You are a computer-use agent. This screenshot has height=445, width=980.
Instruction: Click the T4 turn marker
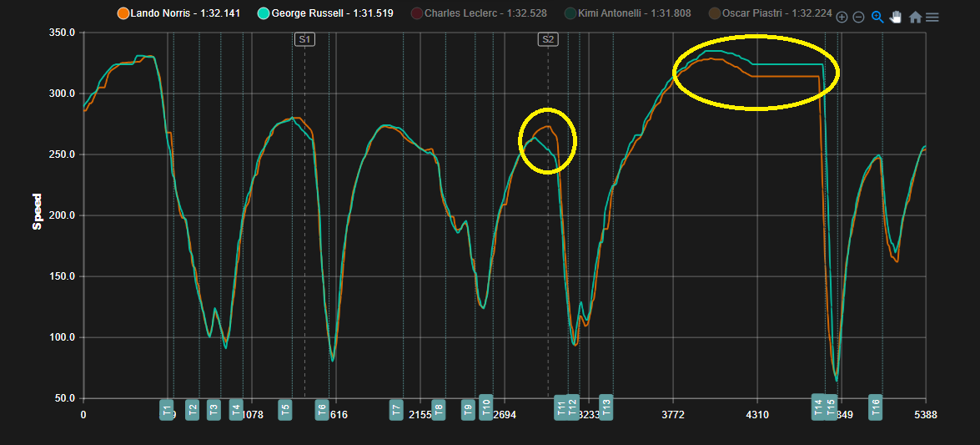(236, 409)
